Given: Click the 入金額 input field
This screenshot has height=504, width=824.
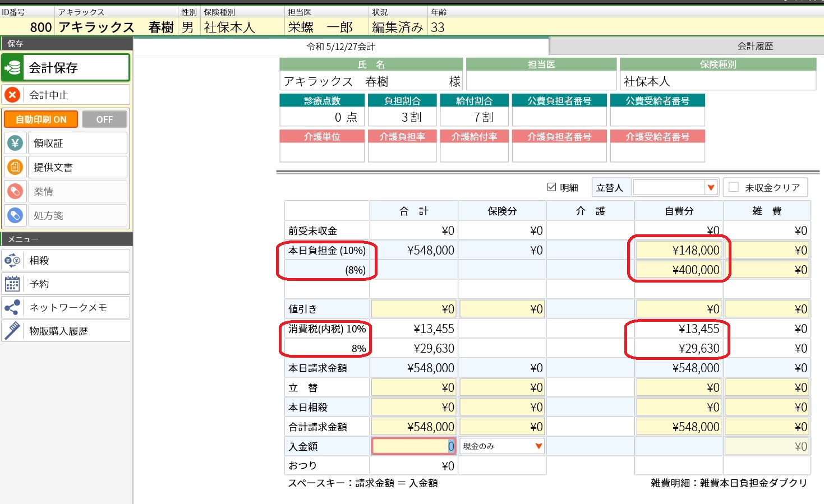Looking at the screenshot, I should (412, 446).
